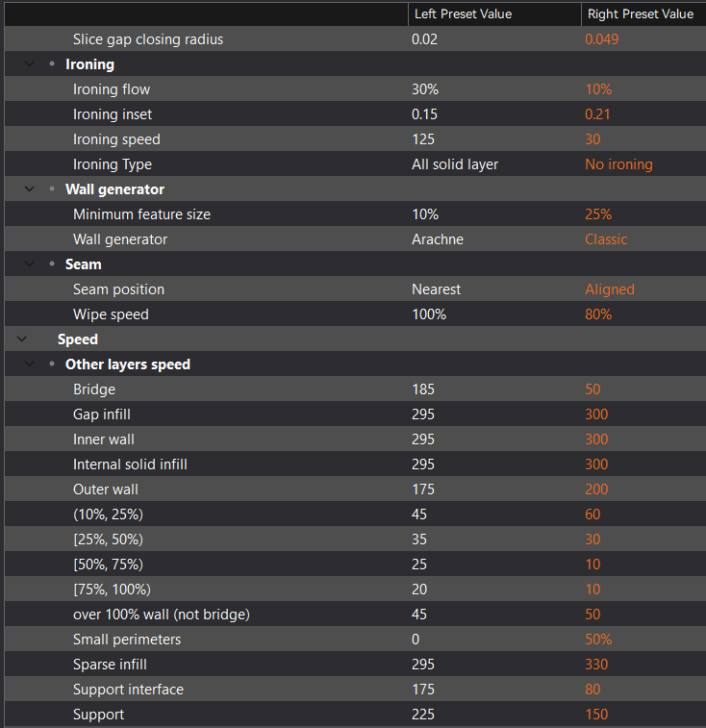706x728 pixels.
Task: Collapse the Seam section chevron
Action: pyautogui.click(x=29, y=264)
